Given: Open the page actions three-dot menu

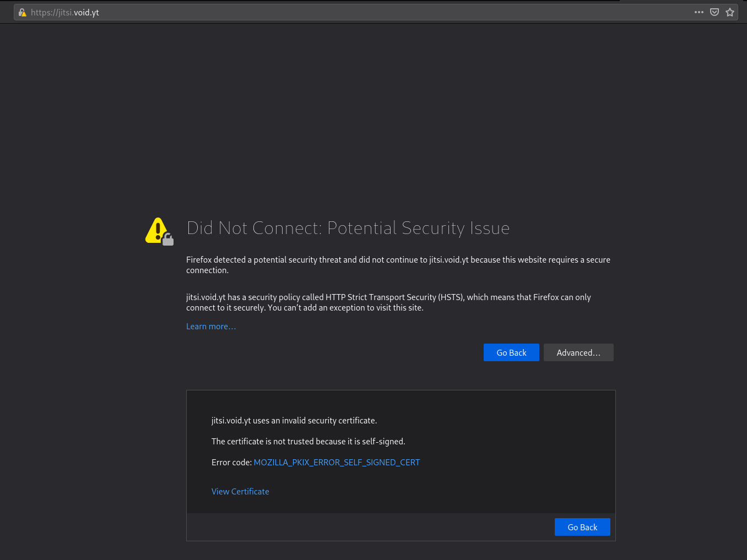Looking at the screenshot, I should pos(699,12).
